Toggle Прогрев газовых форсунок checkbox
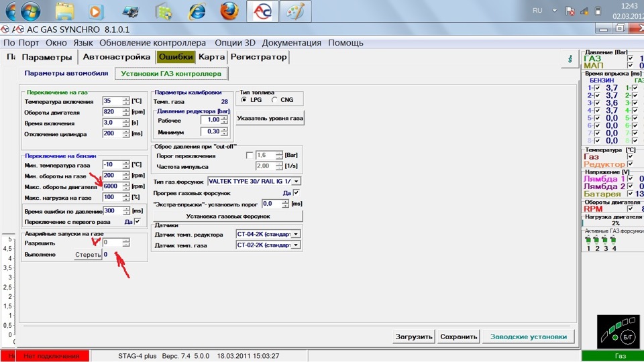644x362 pixels. coord(296,192)
